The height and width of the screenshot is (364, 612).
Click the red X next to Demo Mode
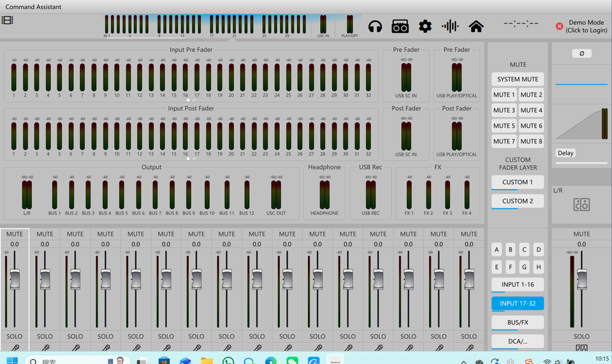point(559,27)
